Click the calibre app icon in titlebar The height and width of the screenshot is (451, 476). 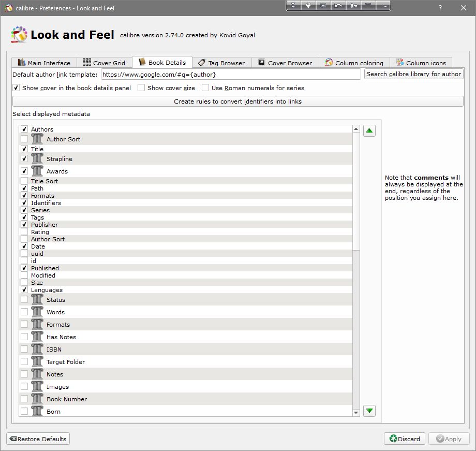pos(8,8)
